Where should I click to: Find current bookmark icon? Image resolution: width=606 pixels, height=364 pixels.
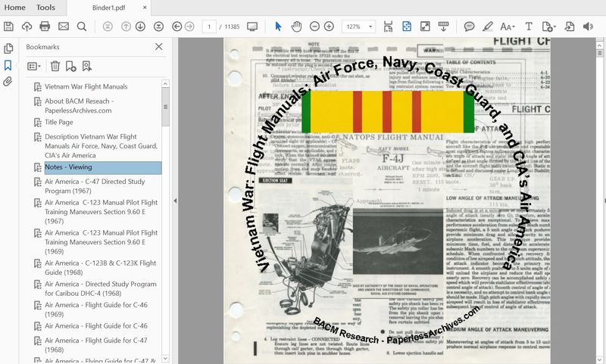point(87,67)
